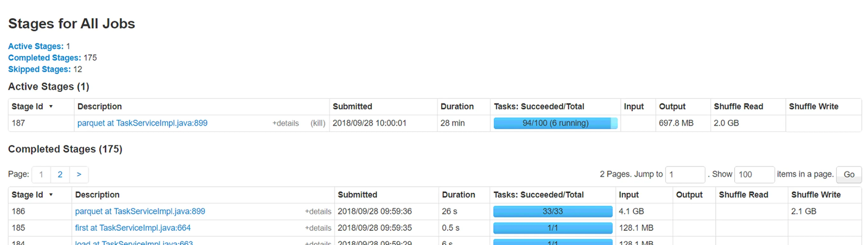Sort completed stages by Submitted header
The width and height of the screenshot is (868, 245).
pyautogui.click(x=357, y=195)
